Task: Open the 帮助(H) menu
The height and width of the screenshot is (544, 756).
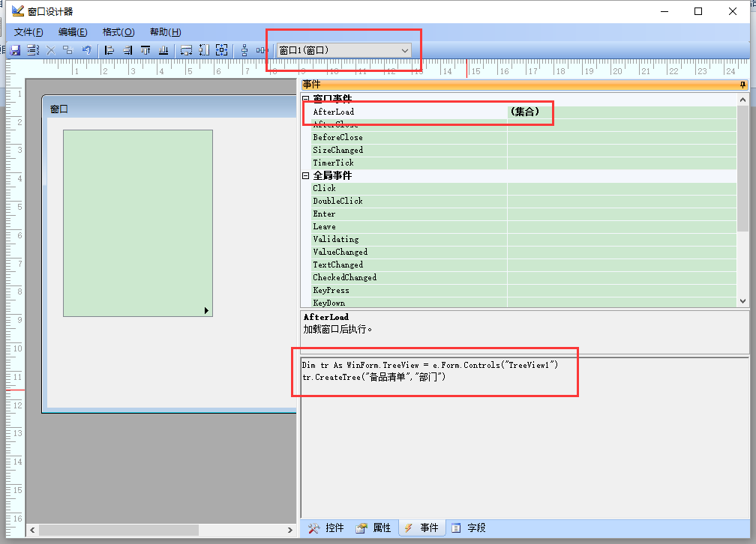Action: click(x=165, y=31)
